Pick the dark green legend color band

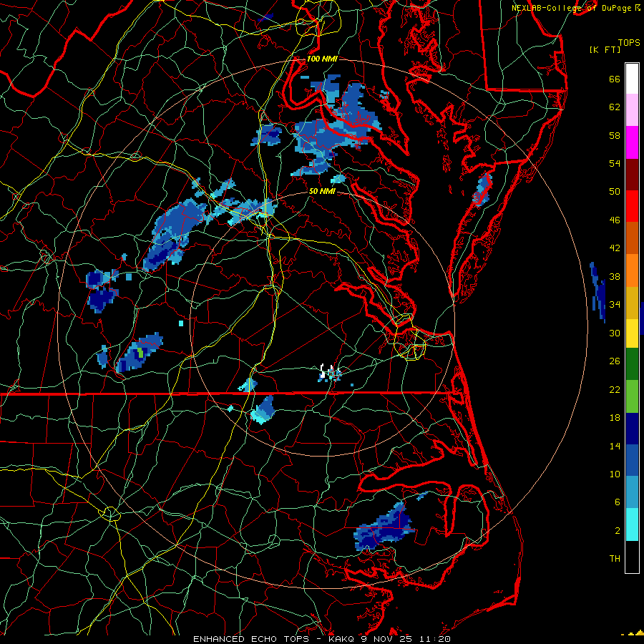tap(632, 364)
